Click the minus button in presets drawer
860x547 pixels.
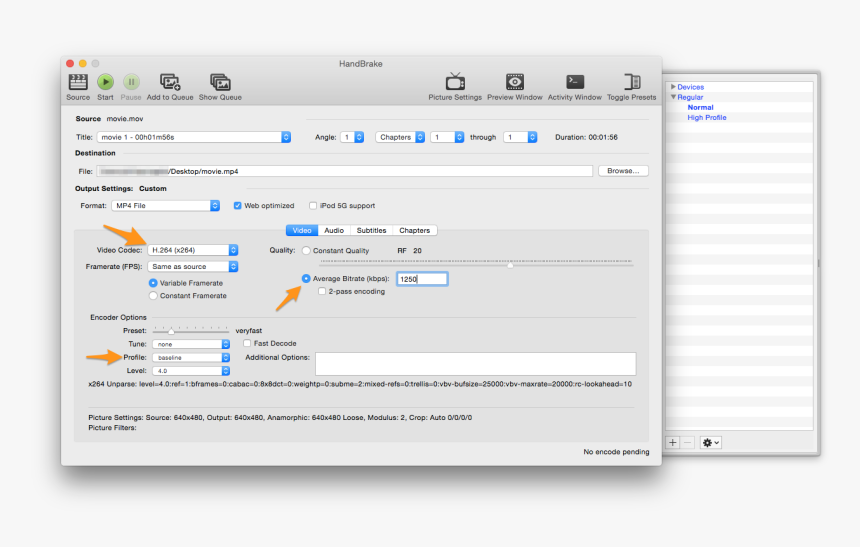coord(688,442)
